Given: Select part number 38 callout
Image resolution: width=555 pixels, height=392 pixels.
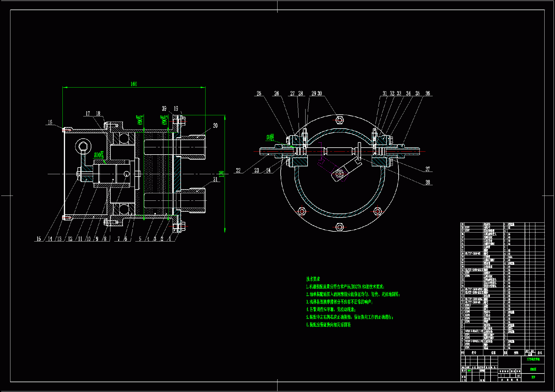Looking at the screenshot, I should point(428,183).
